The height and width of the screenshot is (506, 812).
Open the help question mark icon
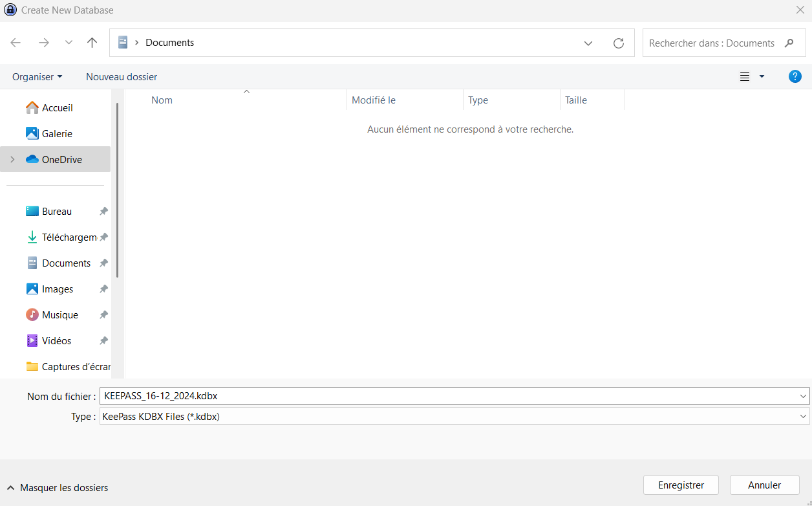tap(795, 76)
